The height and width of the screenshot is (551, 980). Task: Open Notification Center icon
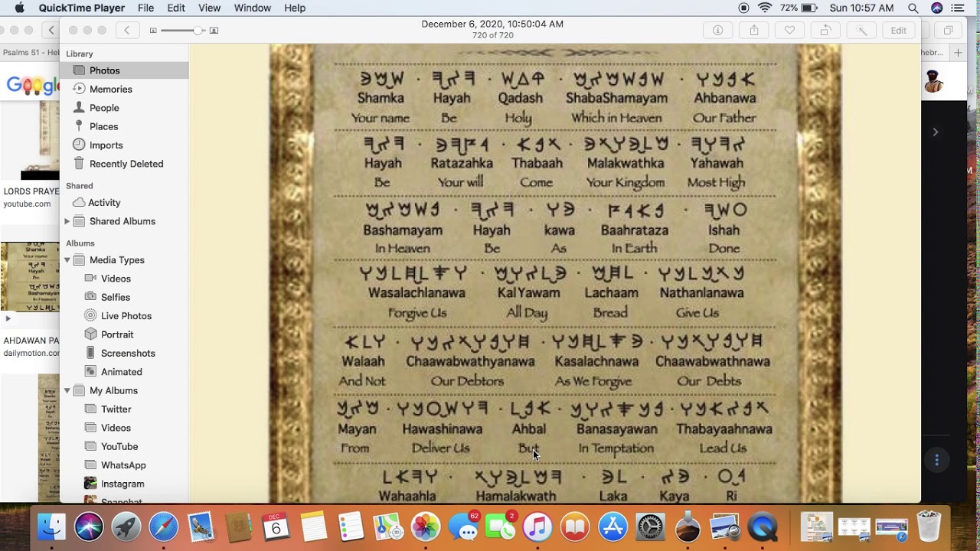pos(959,8)
